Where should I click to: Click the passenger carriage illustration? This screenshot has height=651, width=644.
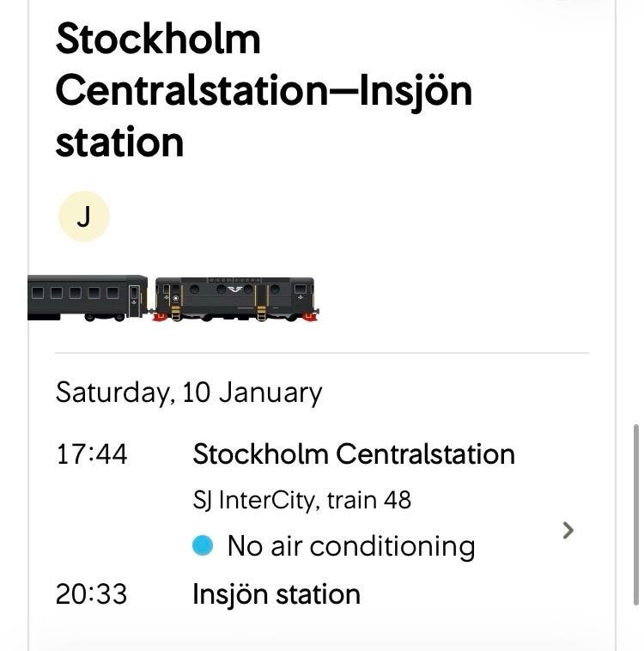click(x=86, y=297)
